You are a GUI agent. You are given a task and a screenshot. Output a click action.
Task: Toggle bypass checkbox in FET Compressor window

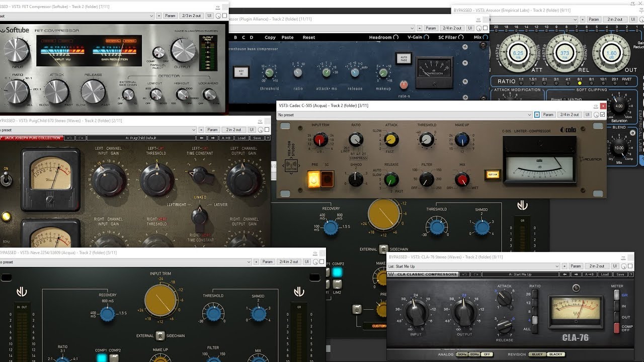point(224,16)
